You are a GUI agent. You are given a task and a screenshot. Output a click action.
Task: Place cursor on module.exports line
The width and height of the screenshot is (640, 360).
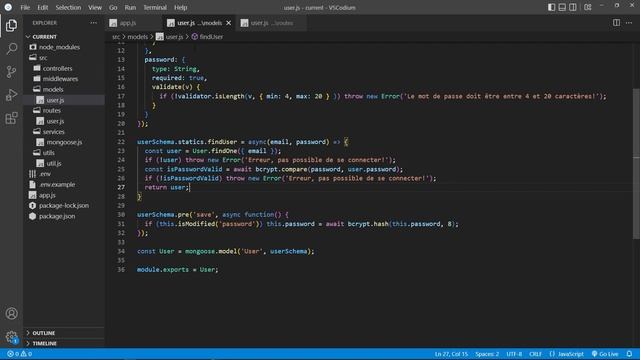(178, 270)
